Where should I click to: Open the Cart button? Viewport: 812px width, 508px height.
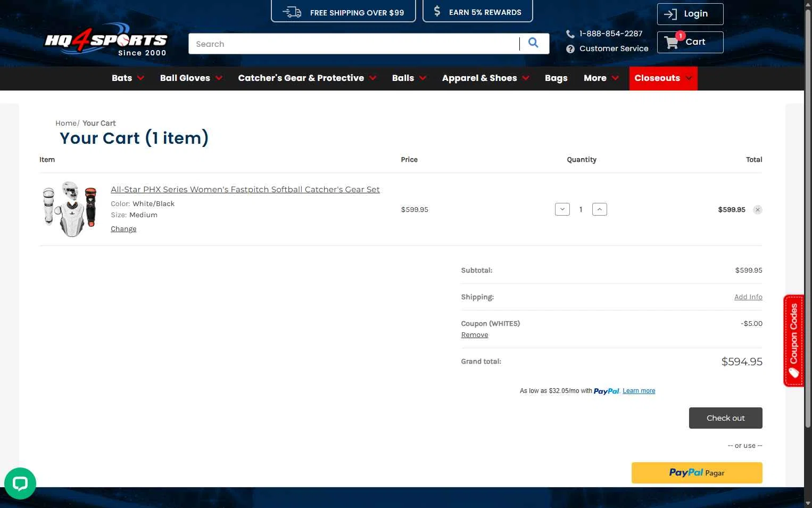[690, 42]
